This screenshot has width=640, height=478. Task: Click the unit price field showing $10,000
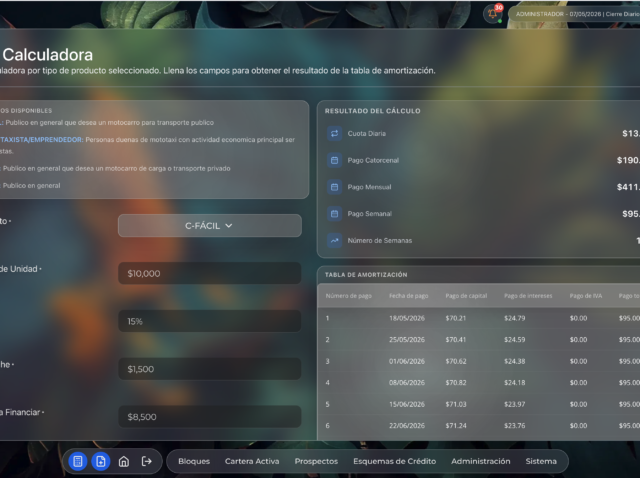(210, 273)
